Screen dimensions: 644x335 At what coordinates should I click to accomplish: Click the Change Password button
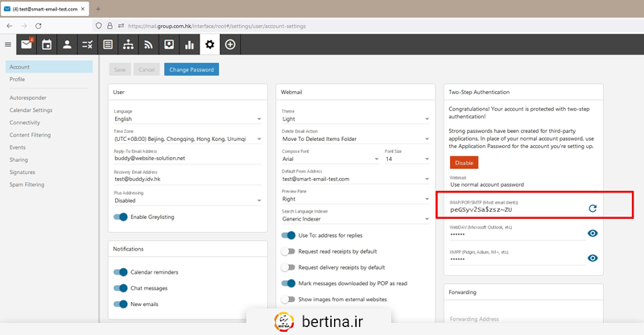pyautogui.click(x=192, y=69)
